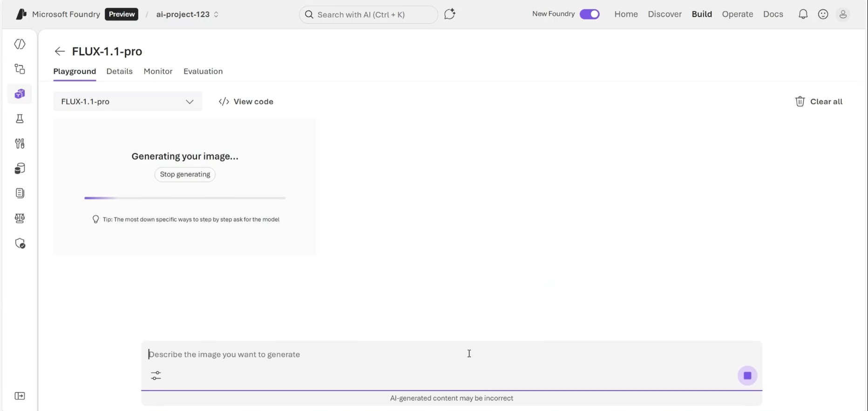Open the agents workflow sidebar icon
868x411 pixels.
pyautogui.click(x=20, y=69)
